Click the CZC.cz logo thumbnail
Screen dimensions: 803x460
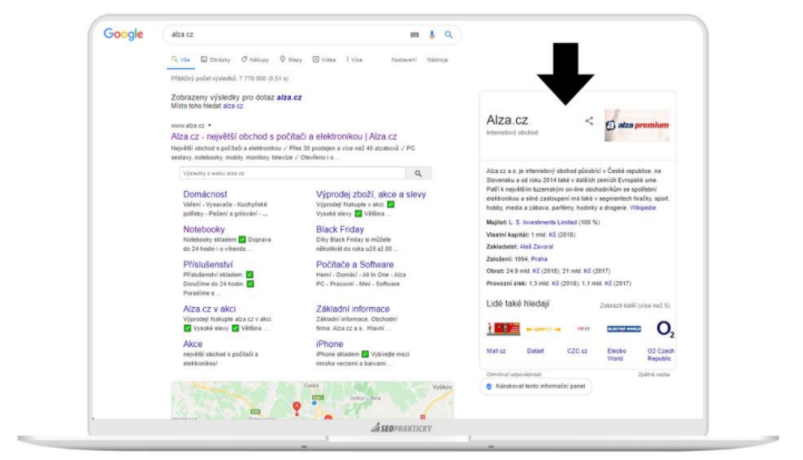coord(583,329)
